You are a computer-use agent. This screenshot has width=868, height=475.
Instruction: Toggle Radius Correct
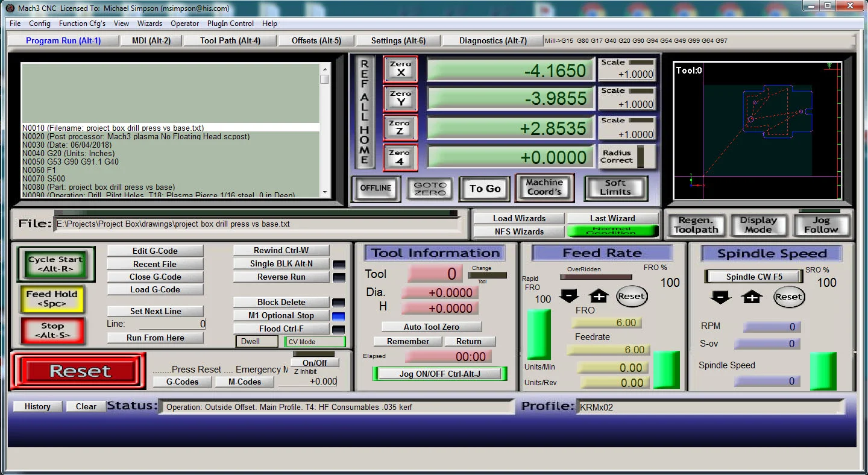[626, 157]
